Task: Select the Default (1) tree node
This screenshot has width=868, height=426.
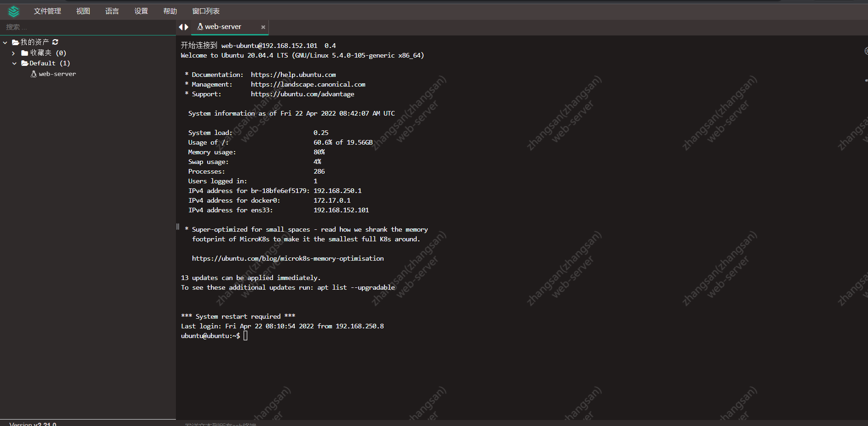Action: pyautogui.click(x=50, y=63)
